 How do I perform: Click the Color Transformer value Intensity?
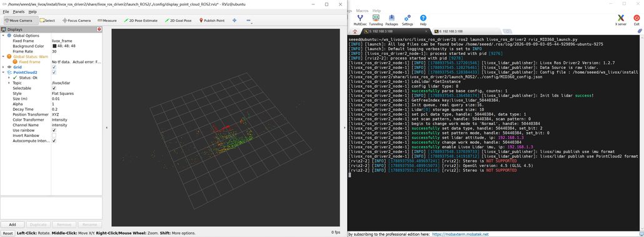59,119
